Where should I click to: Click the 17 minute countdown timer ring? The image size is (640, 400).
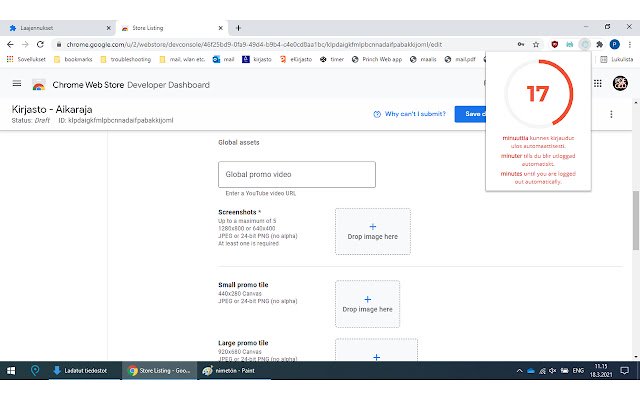tap(539, 93)
